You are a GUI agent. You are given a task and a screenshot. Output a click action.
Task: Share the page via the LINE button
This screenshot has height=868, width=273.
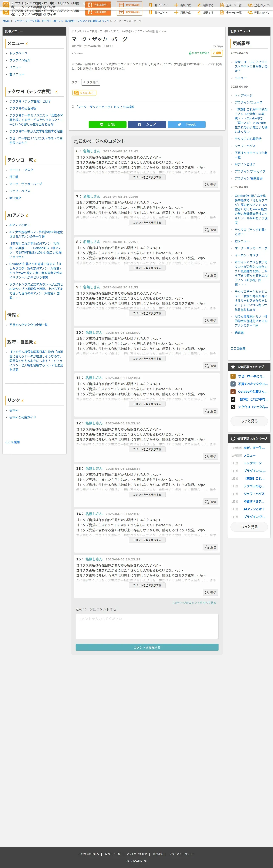coord(107,124)
